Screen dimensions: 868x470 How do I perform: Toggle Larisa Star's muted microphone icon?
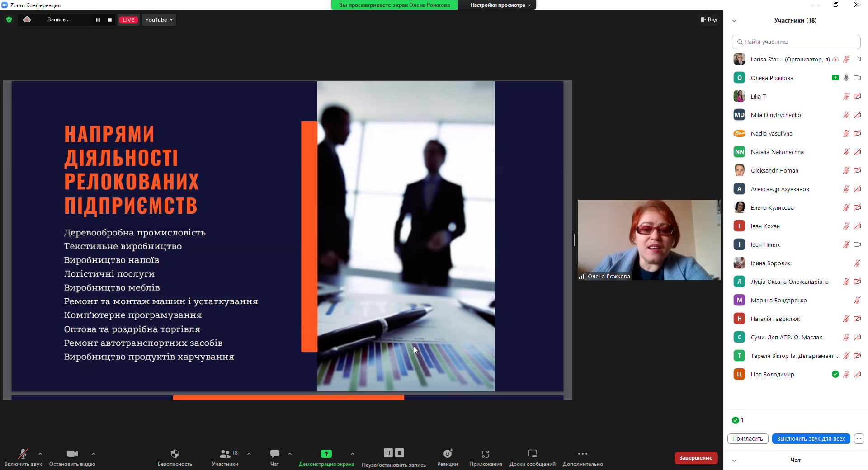point(846,59)
